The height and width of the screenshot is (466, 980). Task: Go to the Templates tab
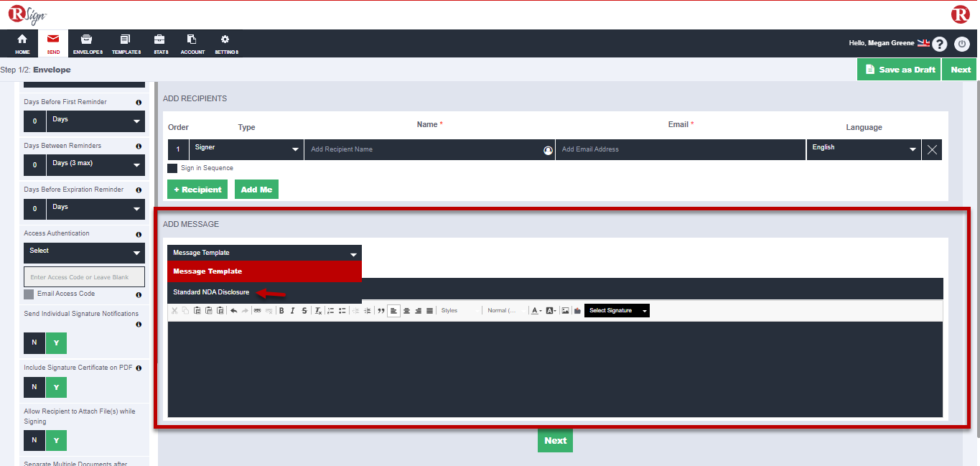point(126,43)
